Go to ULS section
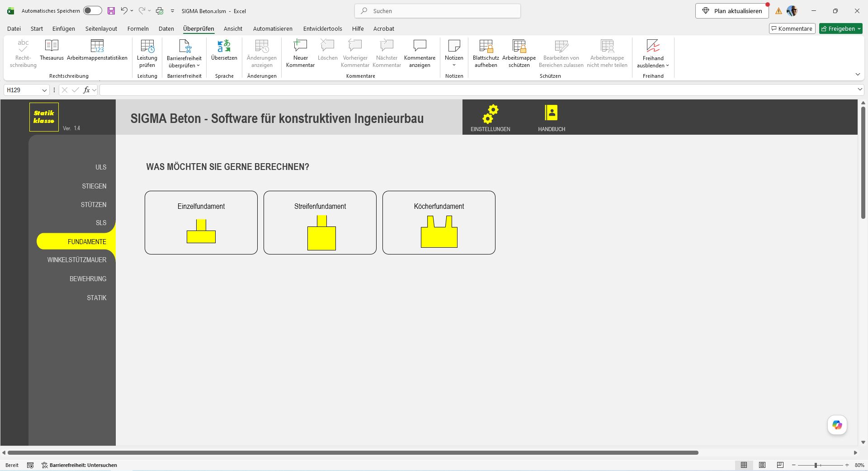Viewport: 868px width, 471px height. coord(101,167)
